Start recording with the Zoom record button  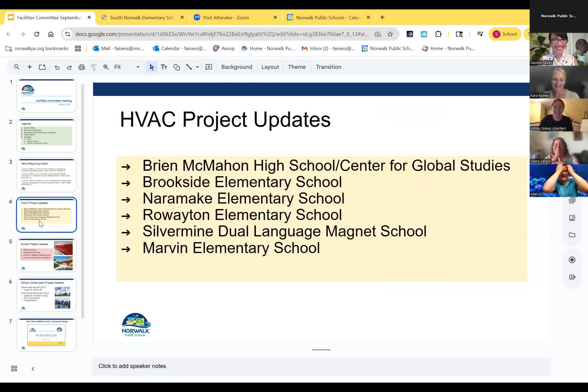[x=572, y=260]
